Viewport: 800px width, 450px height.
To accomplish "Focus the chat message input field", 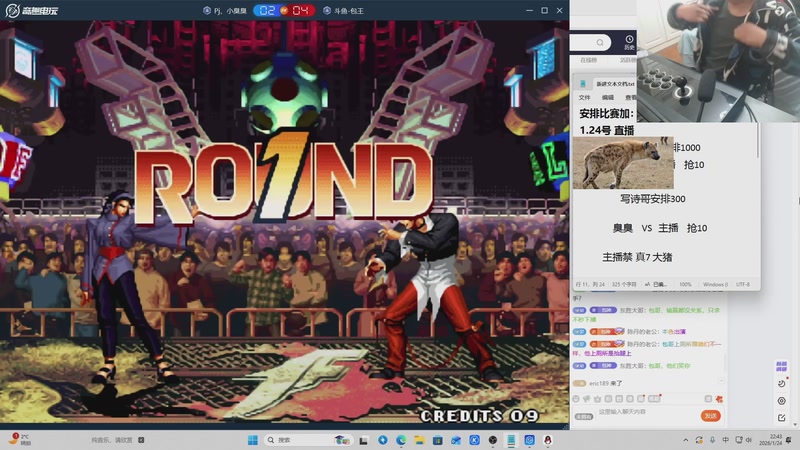I will (x=647, y=412).
